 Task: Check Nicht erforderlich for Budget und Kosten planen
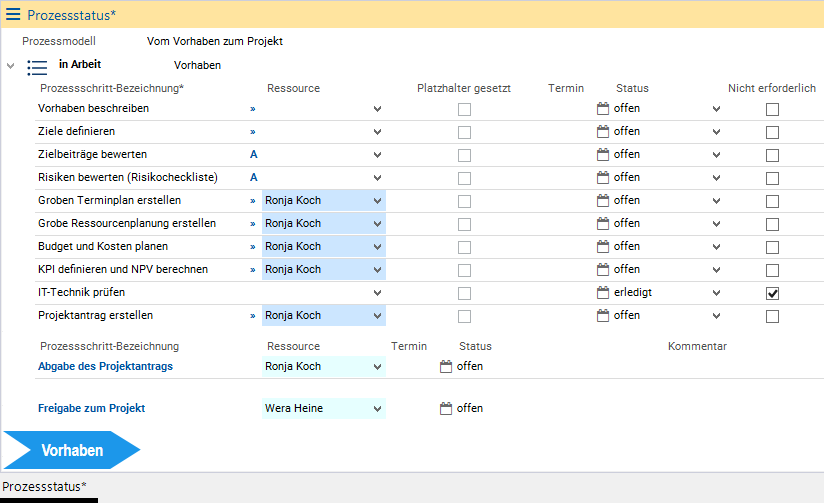coord(772,247)
